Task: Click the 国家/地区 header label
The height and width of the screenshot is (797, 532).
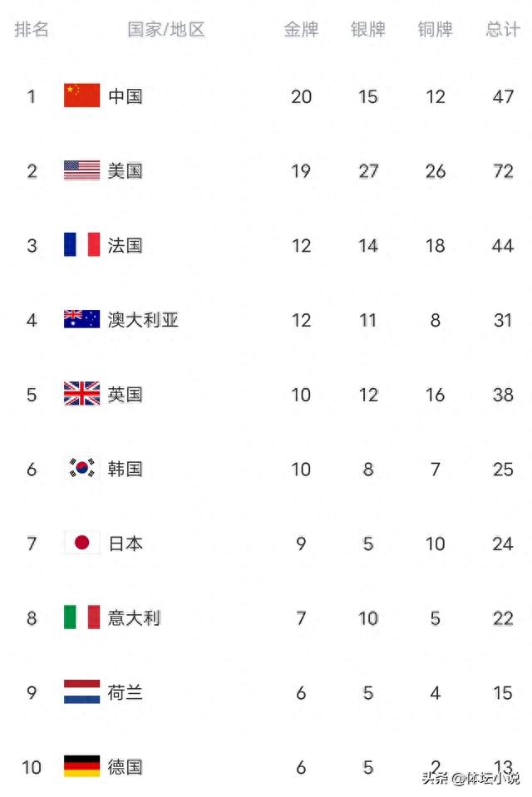Action: point(165,29)
